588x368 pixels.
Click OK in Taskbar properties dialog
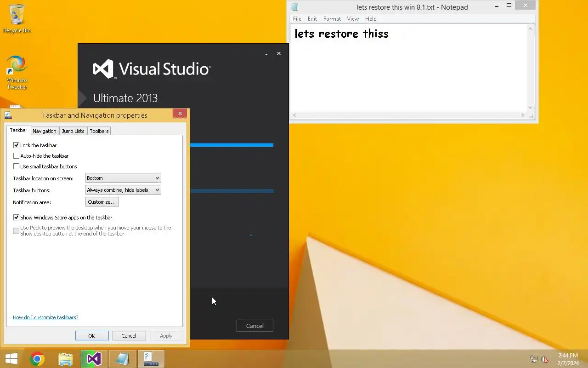click(x=92, y=336)
